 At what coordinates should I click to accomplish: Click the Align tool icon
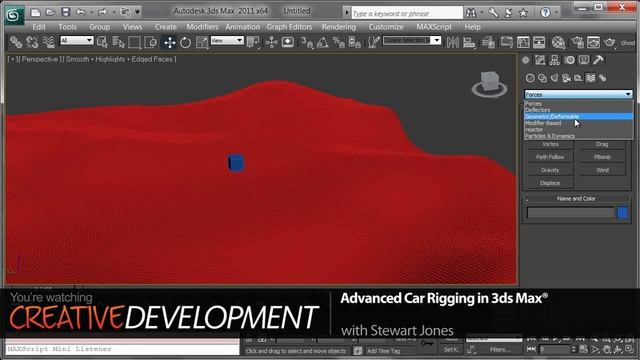[469, 42]
